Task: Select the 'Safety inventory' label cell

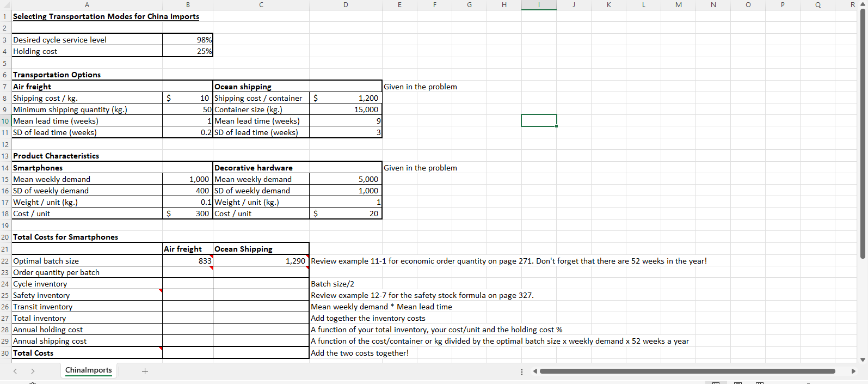Action: coord(87,295)
